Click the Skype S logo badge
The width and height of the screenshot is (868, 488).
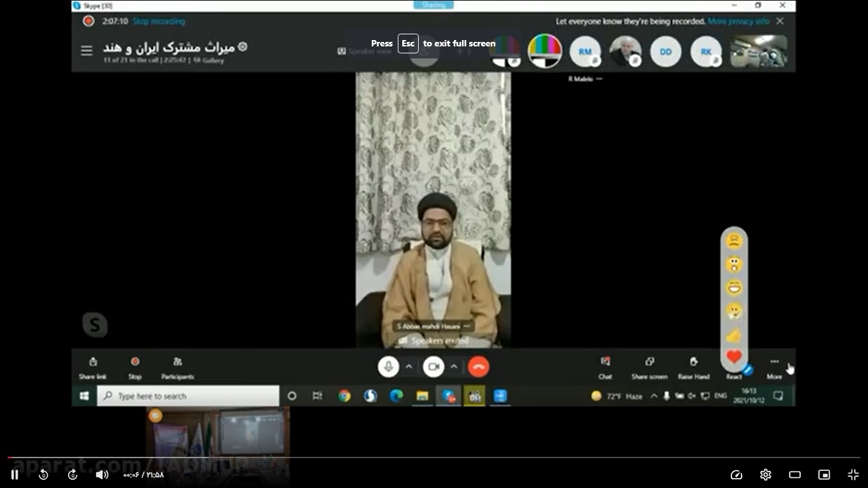coord(95,325)
